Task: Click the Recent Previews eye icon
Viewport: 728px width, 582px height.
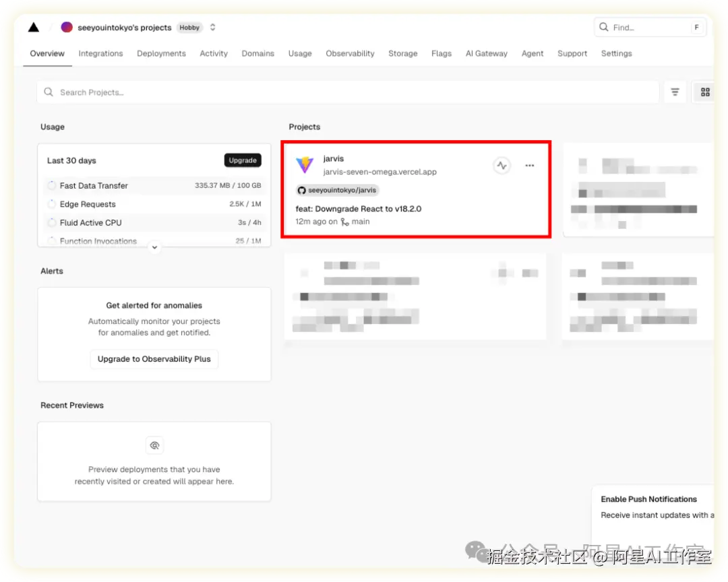Action: (x=154, y=445)
